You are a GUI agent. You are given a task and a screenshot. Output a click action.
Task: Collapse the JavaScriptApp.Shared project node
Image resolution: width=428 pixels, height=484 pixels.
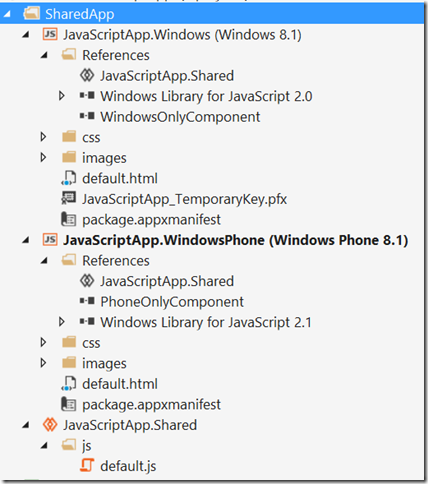(25, 425)
